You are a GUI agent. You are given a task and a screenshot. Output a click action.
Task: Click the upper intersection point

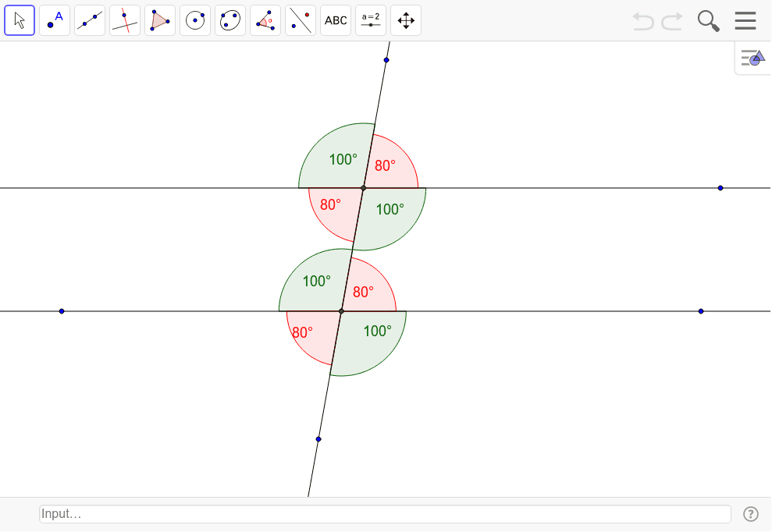tap(363, 188)
